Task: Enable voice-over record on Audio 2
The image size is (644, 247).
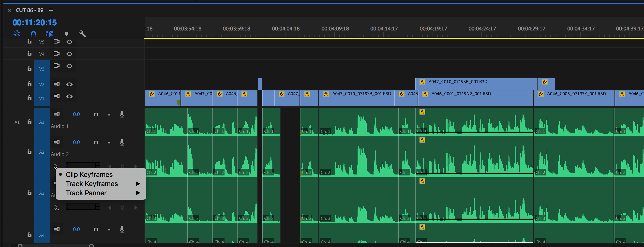Action: pos(122,142)
